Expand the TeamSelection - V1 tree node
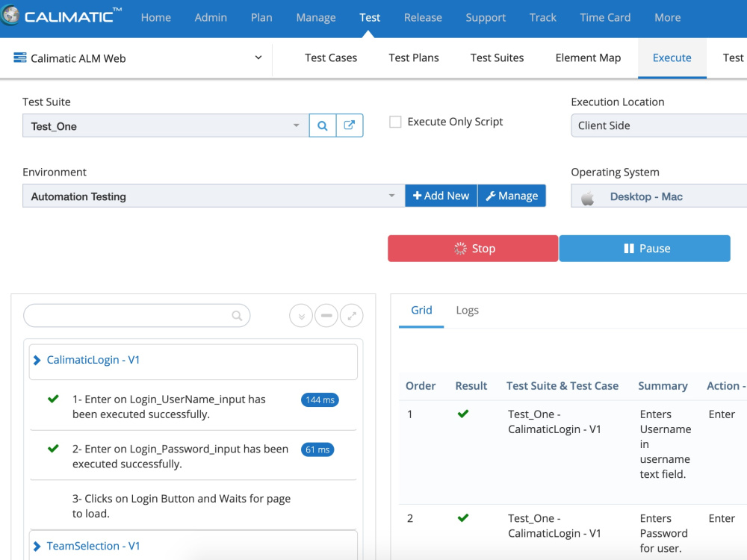747x560 pixels. coord(37,547)
